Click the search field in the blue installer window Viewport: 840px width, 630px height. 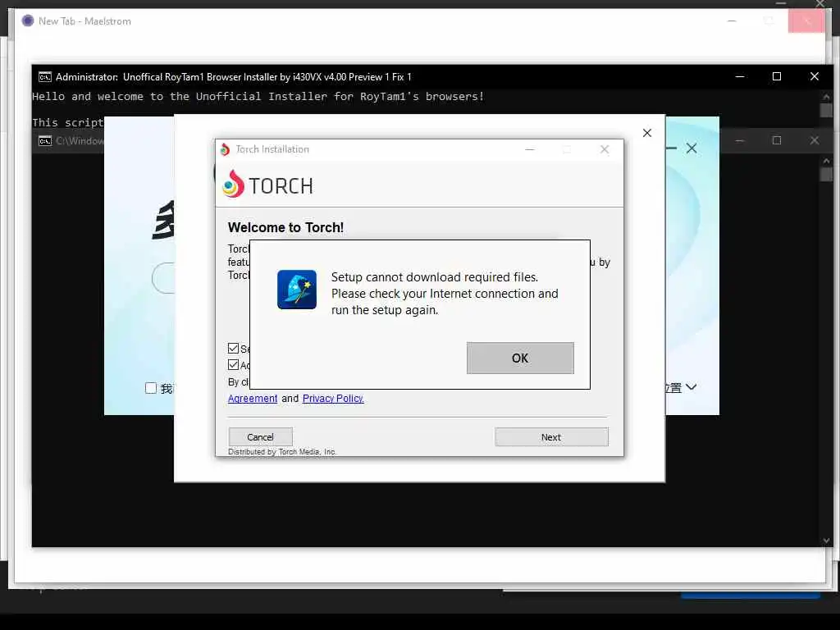point(163,278)
